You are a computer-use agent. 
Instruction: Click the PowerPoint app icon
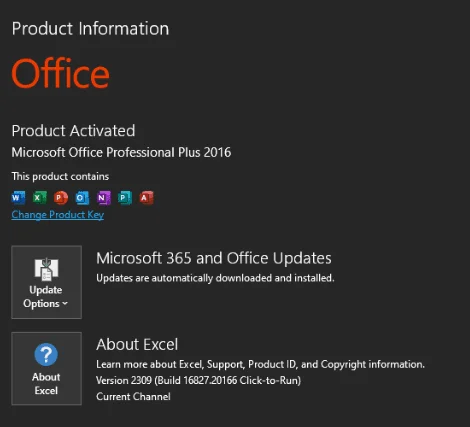coord(61,198)
